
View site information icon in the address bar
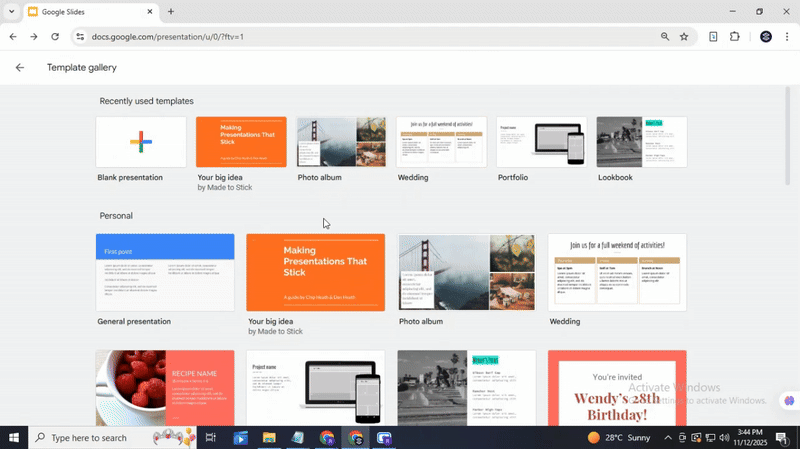pos(80,37)
